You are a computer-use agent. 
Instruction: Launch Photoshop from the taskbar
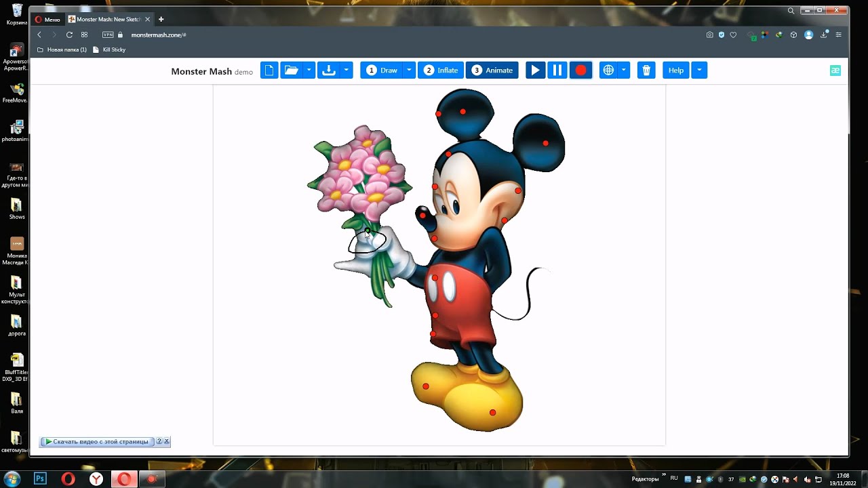[x=40, y=479]
